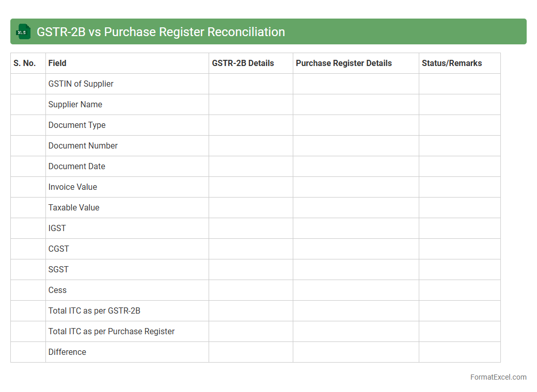The image size is (537, 392).
Task: Select the Status/Remarks column header
Action: click(x=452, y=63)
